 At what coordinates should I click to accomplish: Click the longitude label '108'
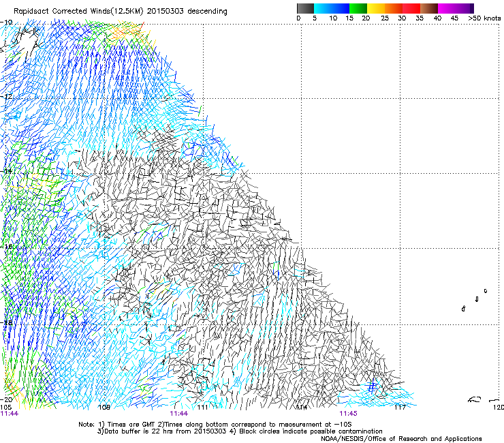coord(104,408)
